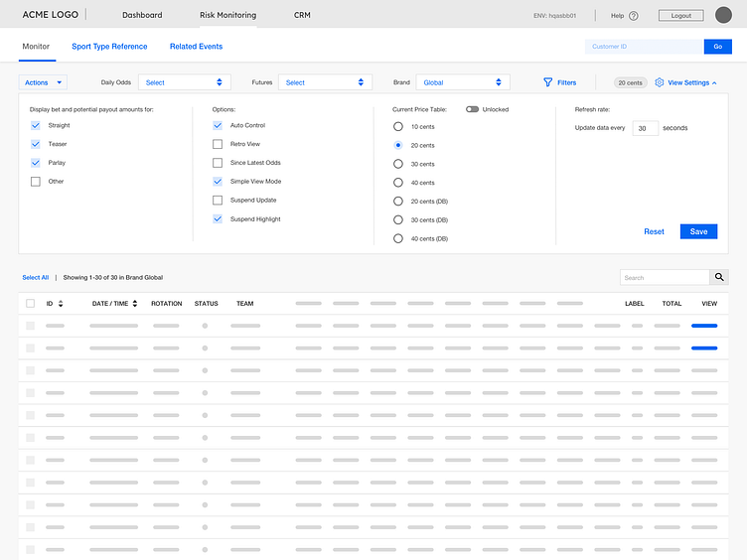
Task: Click the View Settings gear icon
Action: click(x=659, y=82)
